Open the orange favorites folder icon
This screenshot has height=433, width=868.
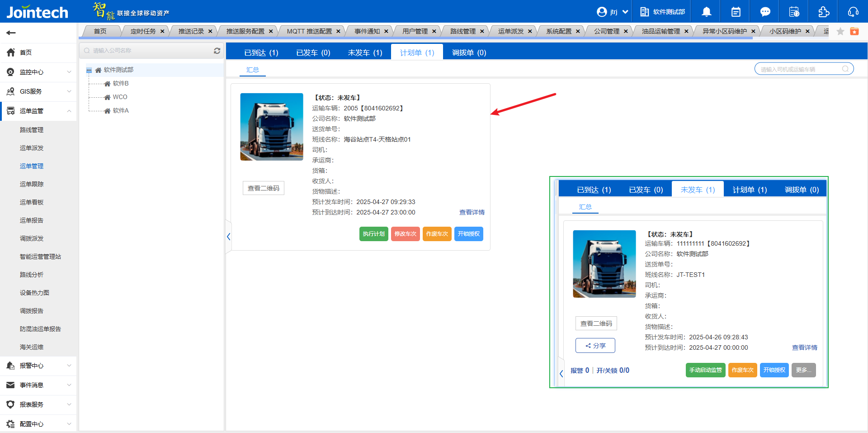pos(854,31)
